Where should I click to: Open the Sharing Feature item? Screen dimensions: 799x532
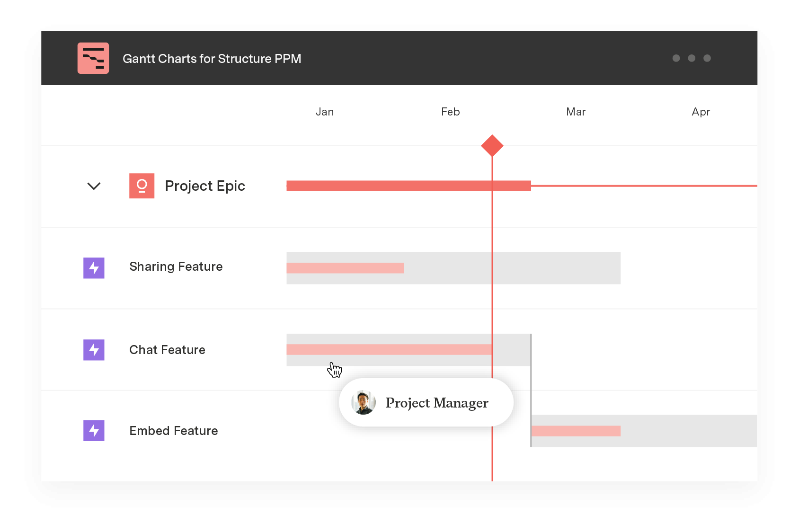(176, 266)
